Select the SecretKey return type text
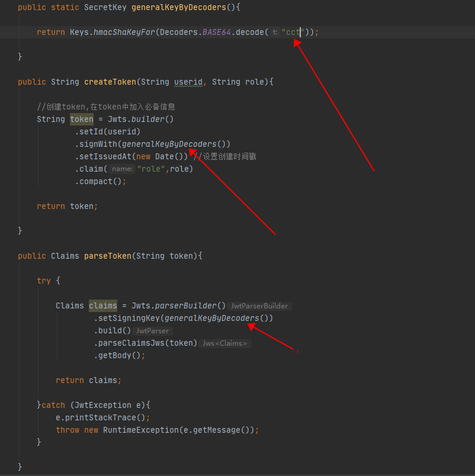 point(105,7)
